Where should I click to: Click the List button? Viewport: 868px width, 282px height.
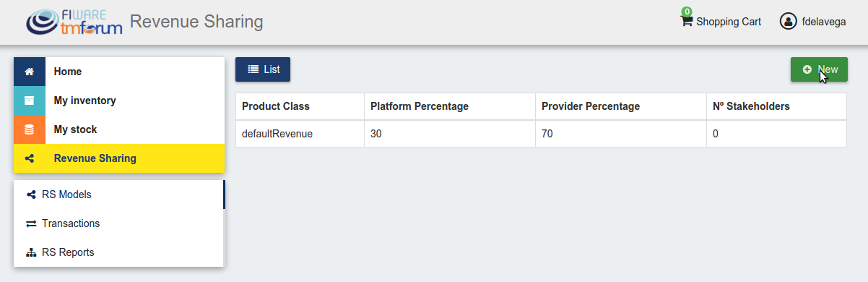pos(263,69)
